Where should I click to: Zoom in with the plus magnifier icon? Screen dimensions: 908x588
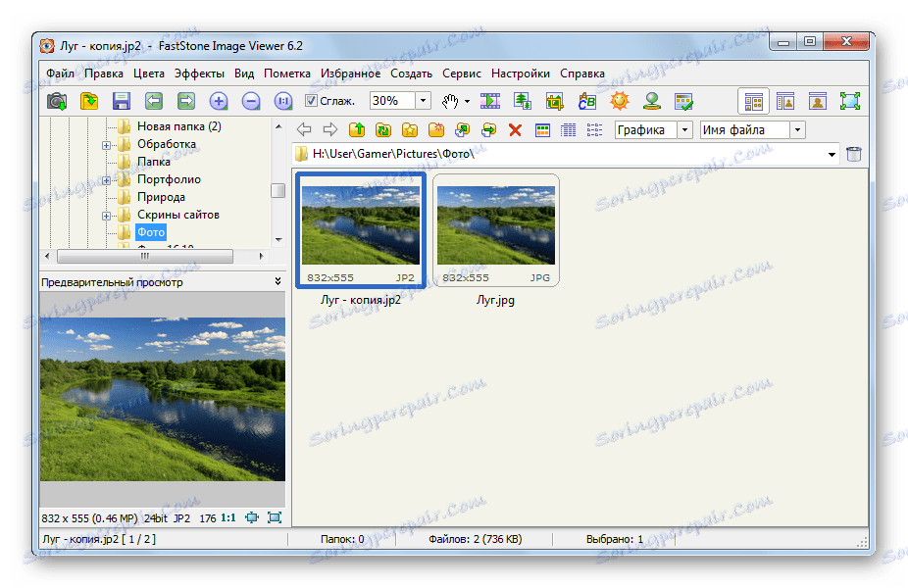point(219,101)
